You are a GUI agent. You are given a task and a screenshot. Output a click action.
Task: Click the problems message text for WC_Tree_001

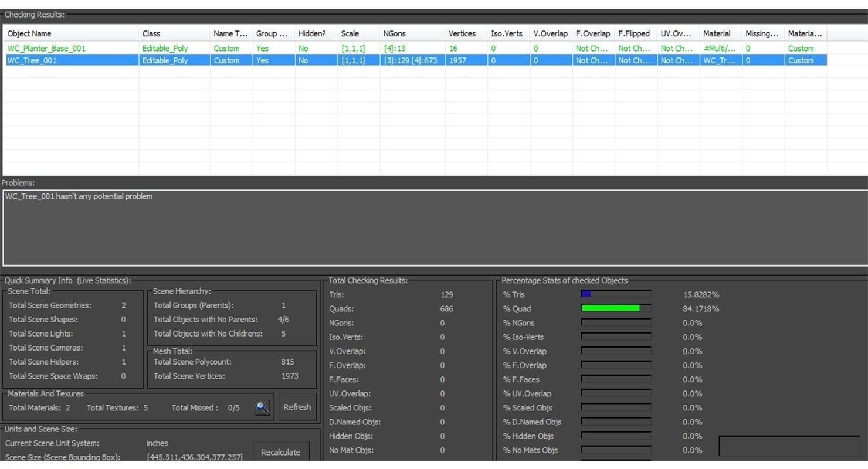[x=79, y=196]
